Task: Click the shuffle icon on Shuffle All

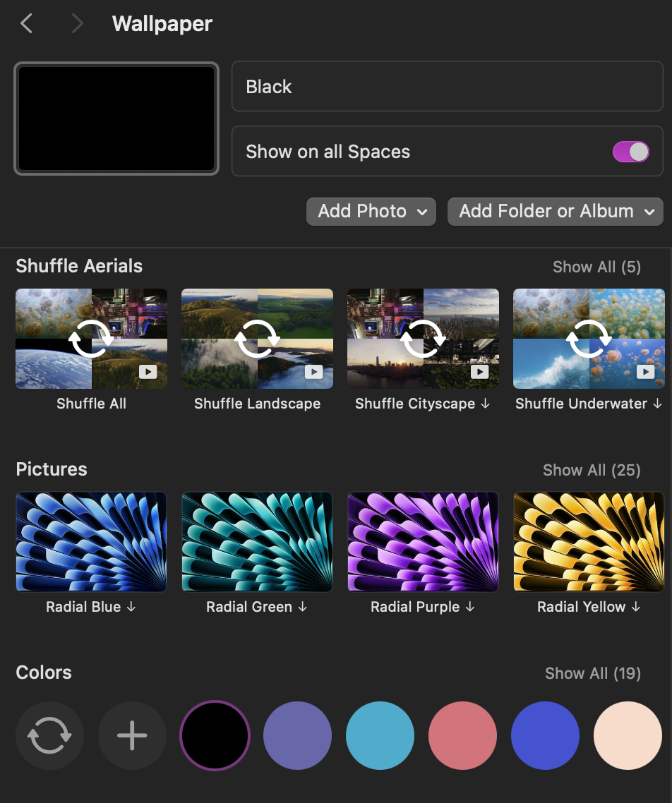Action: [91, 339]
